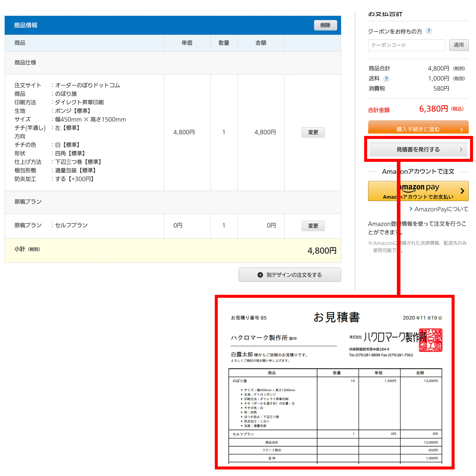
Task: Click the クーポンコード input field
Action: pos(406,45)
